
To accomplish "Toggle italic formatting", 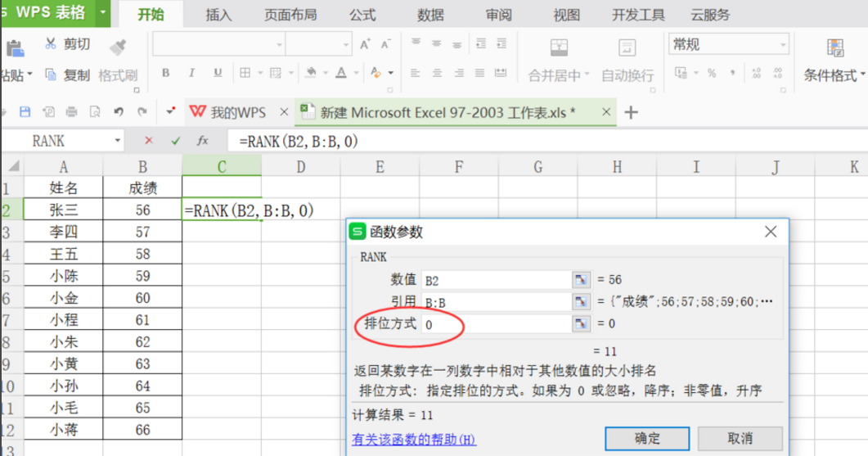I will point(191,73).
